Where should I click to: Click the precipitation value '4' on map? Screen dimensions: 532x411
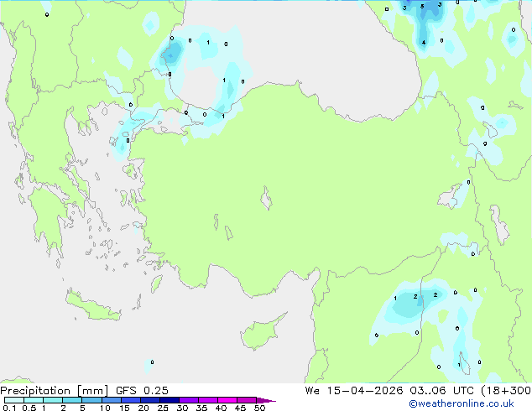click(424, 43)
